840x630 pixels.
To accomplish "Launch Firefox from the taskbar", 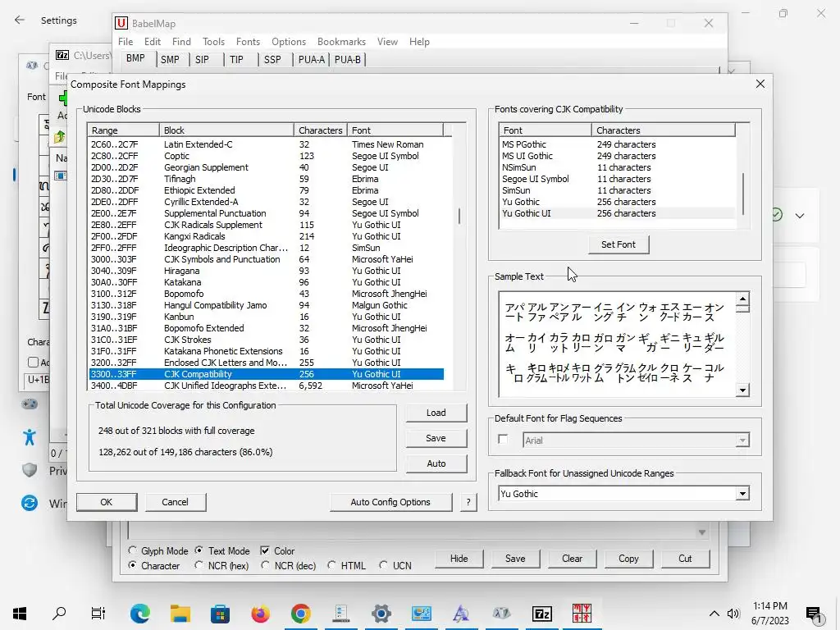I will coord(260,614).
